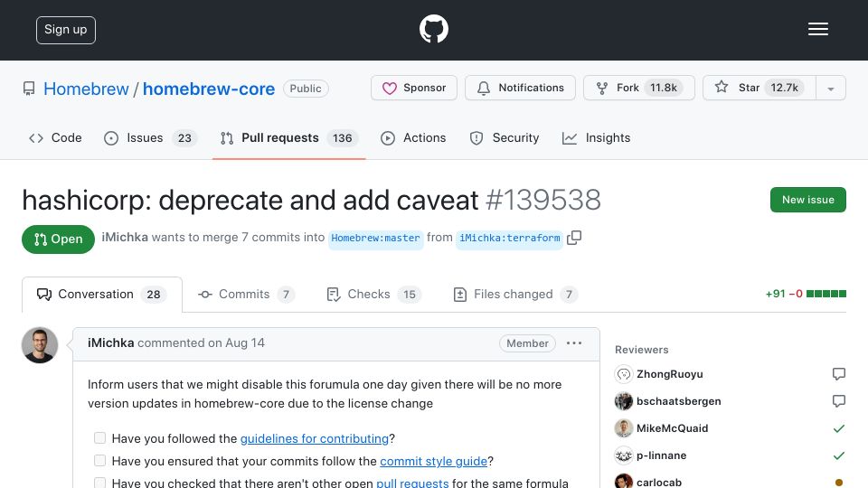Fork the homebrew-core repository
Screen dimensions: 868x488
click(639, 88)
